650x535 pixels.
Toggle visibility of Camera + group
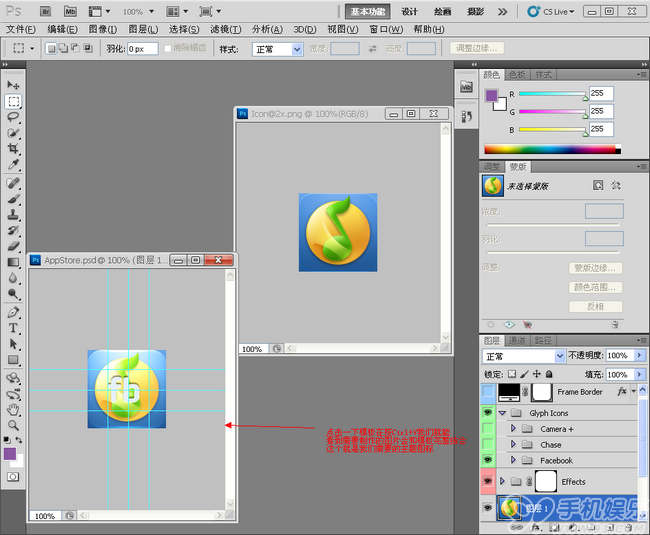(488, 428)
